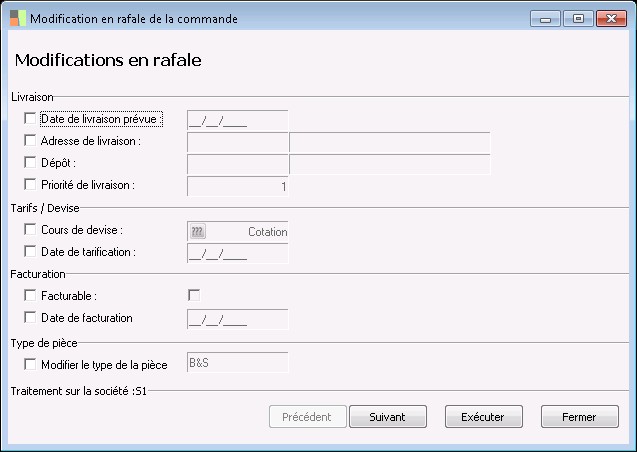The width and height of the screenshot is (637, 452).
Task: Click the Modifications en rafale page title
Action: click(x=108, y=60)
